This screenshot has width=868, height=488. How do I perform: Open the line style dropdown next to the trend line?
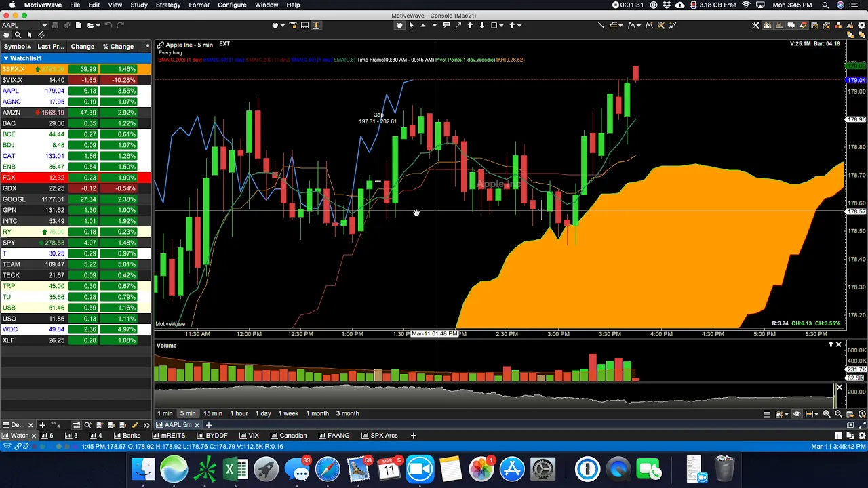point(620,25)
